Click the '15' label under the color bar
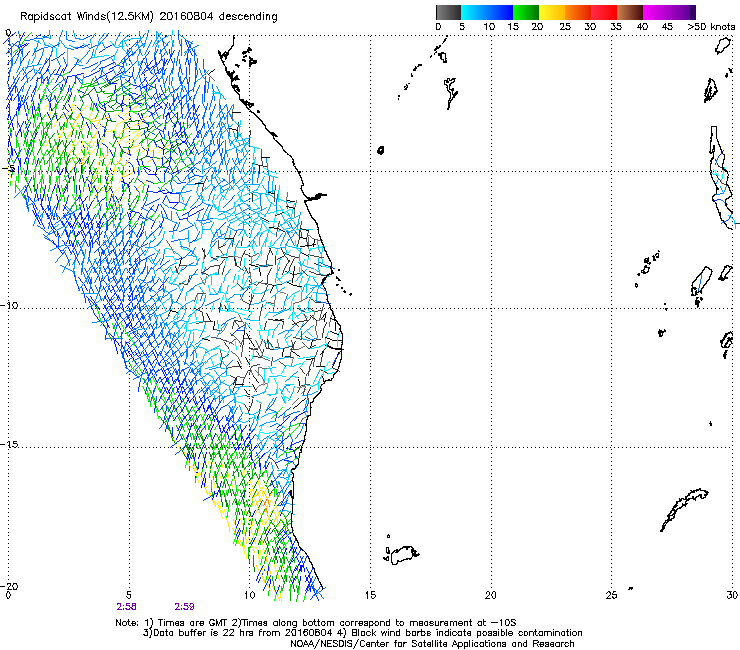Image resolution: width=740 pixels, height=650 pixels. [513, 27]
